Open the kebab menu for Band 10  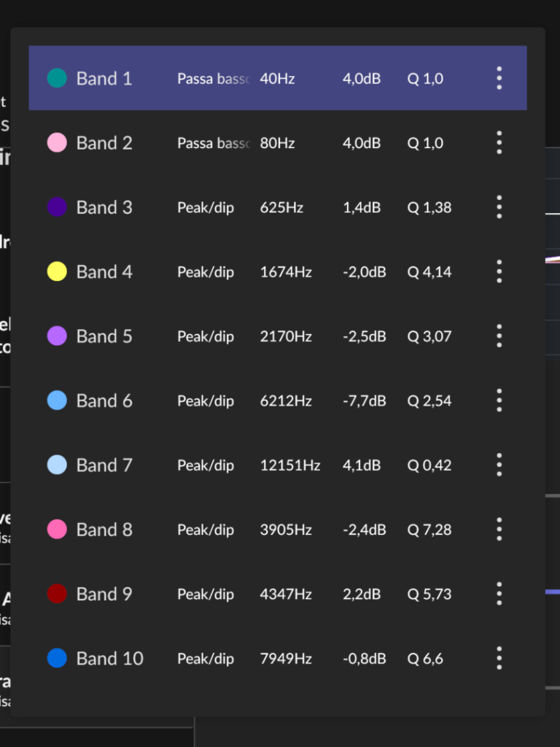[x=499, y=659]
